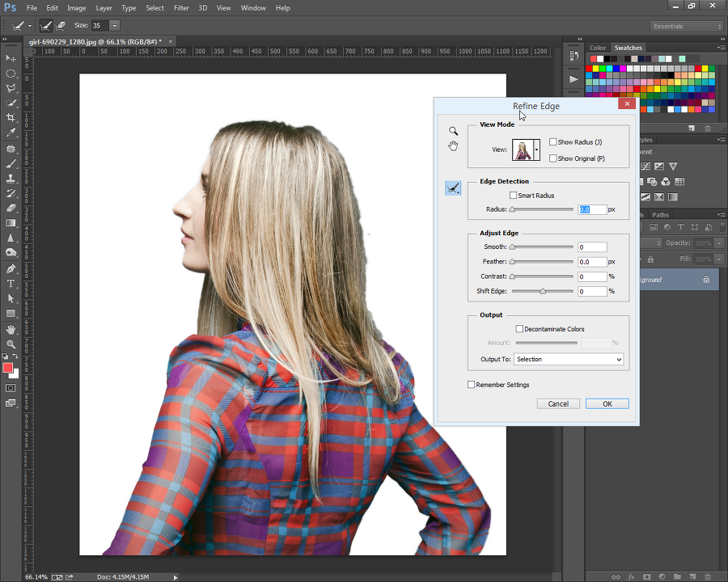
Task: Enable the Show Radius (J) checkbox
Action: coord(553,142)
